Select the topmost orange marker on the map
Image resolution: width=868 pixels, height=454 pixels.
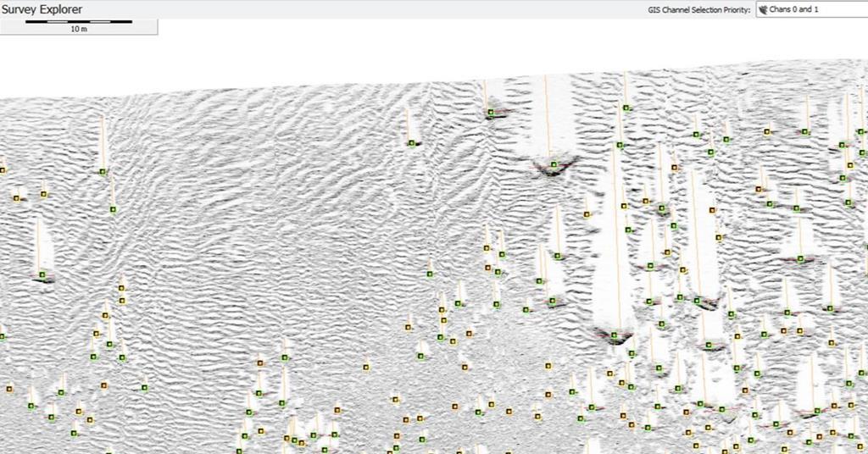(767, 131)
